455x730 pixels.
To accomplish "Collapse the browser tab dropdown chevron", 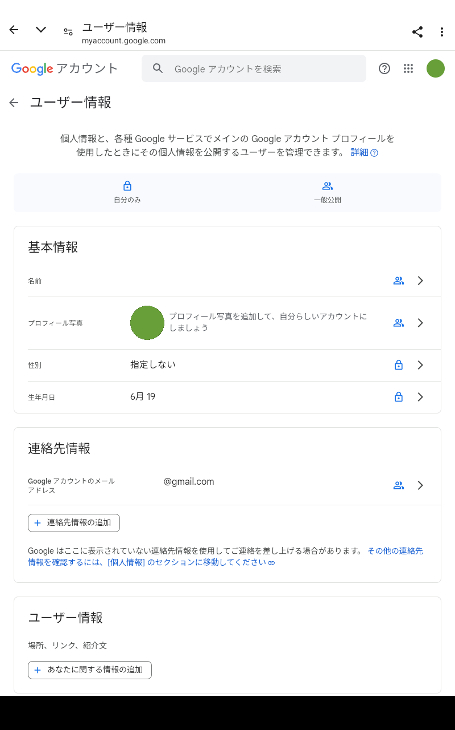I will pos(41,30).
